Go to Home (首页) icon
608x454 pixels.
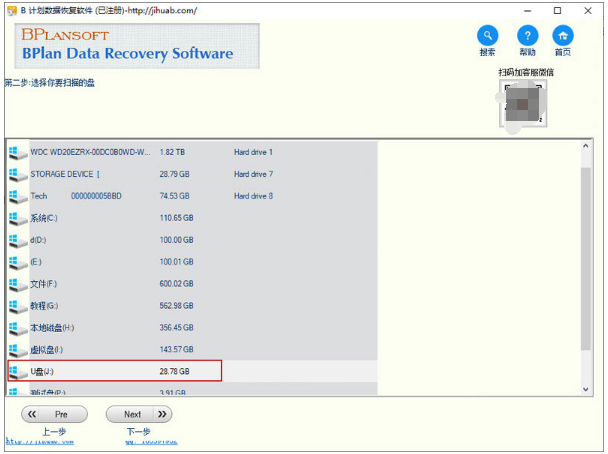click(564, 37)
